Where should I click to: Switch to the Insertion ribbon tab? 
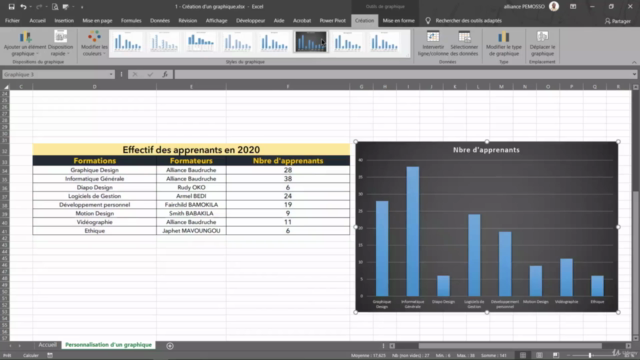64,20
